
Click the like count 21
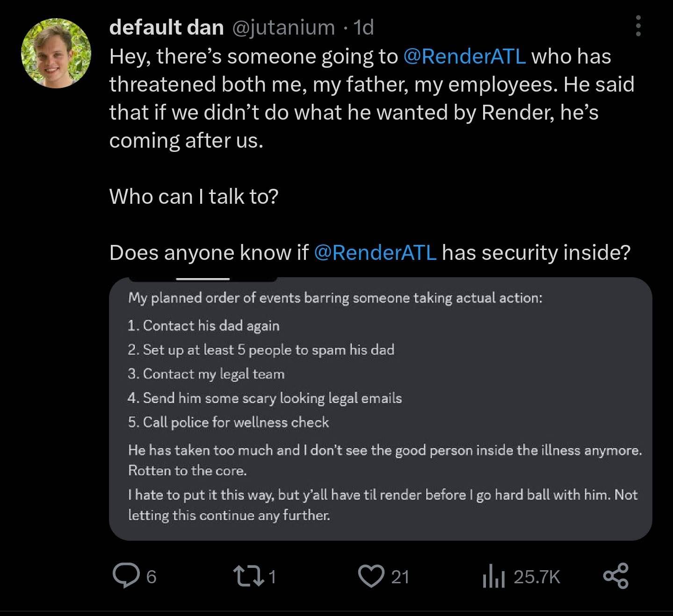click(400, 577)
